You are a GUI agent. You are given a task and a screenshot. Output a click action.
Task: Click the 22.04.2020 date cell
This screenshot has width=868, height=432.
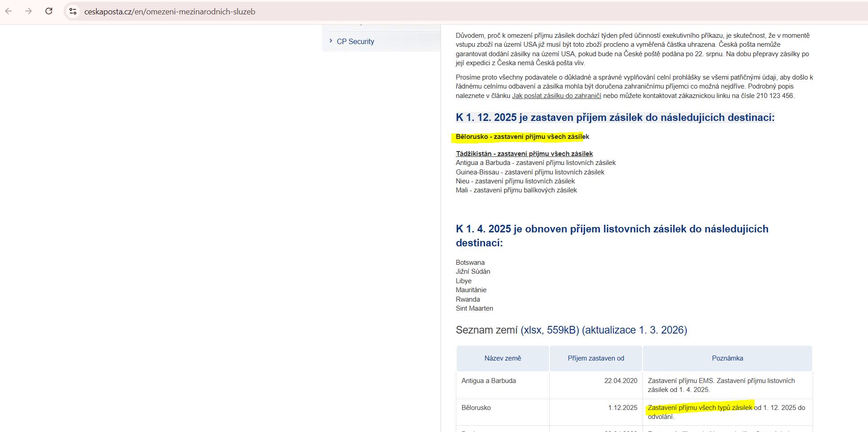621,381
